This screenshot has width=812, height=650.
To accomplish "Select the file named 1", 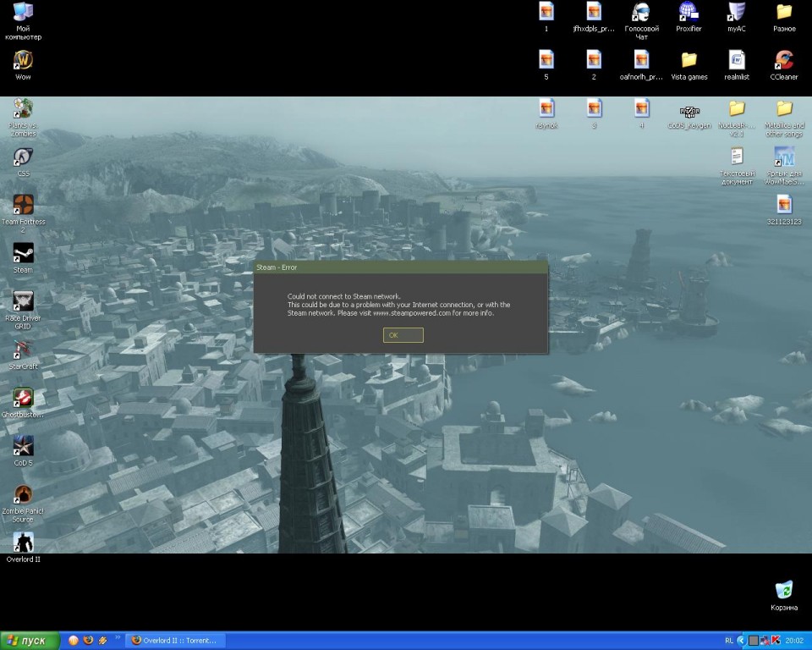I will pos(546,17).
